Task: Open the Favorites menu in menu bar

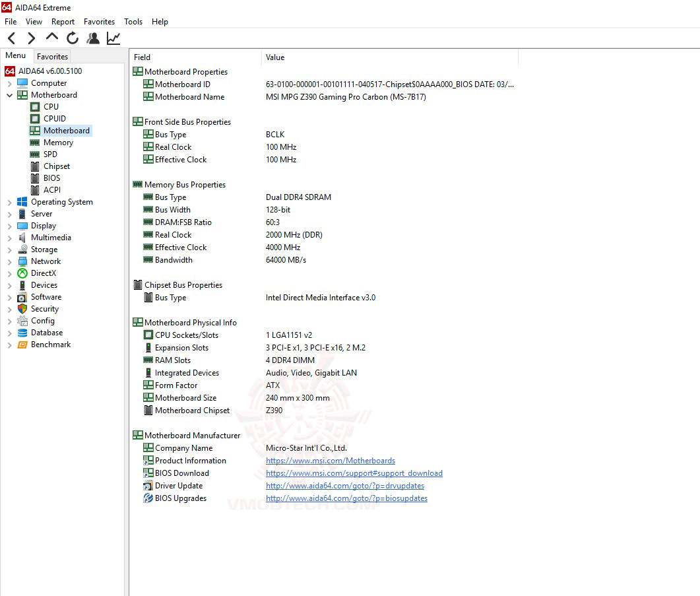Action: (x=99, y=21)
